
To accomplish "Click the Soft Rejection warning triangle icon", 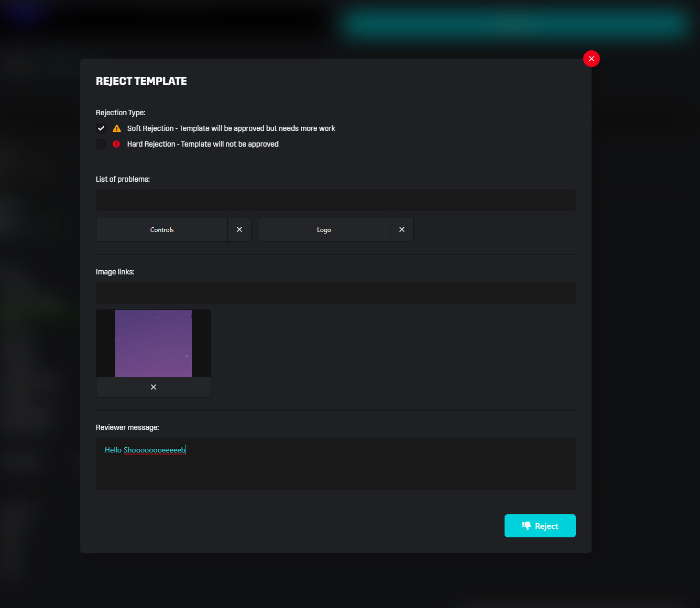I will click(117, 128).
